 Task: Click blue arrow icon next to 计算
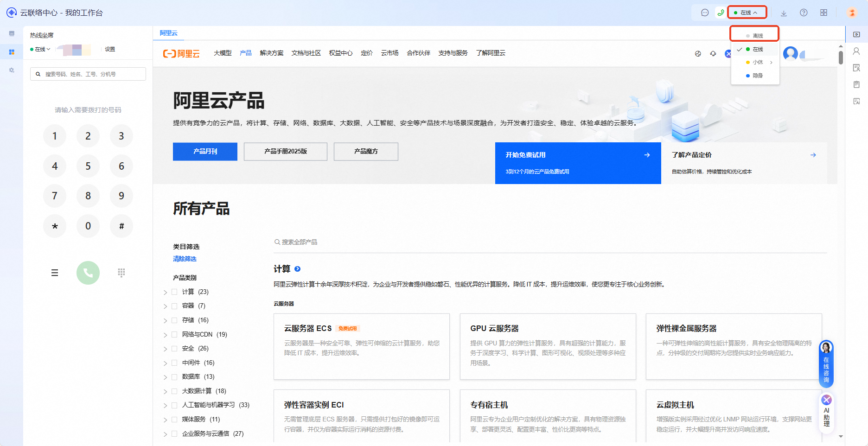tap(298, 269)
